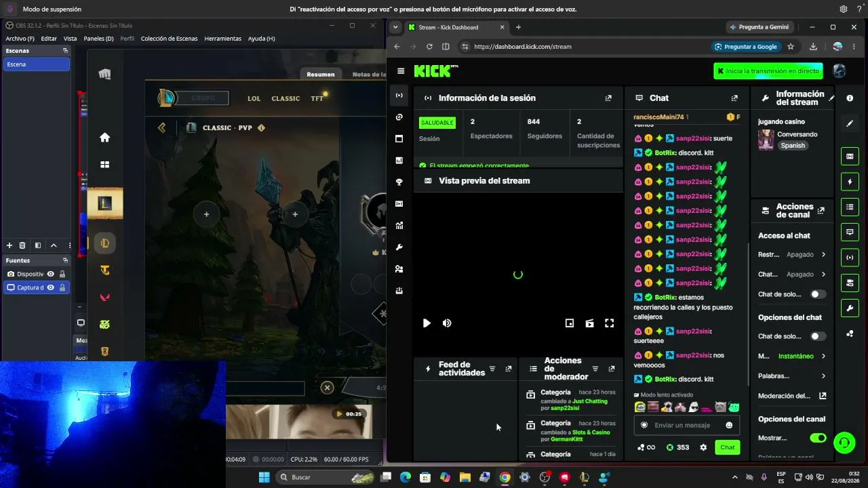Open the Archivo menu in OBS
This screenshot has height=488, width=868.
pyautogui.click(x=20, y=39)
